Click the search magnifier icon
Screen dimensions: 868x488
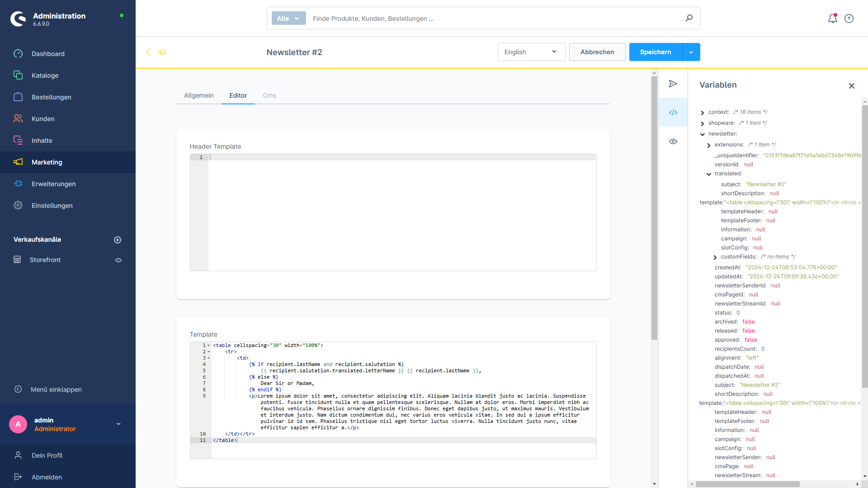pos(689,18)
